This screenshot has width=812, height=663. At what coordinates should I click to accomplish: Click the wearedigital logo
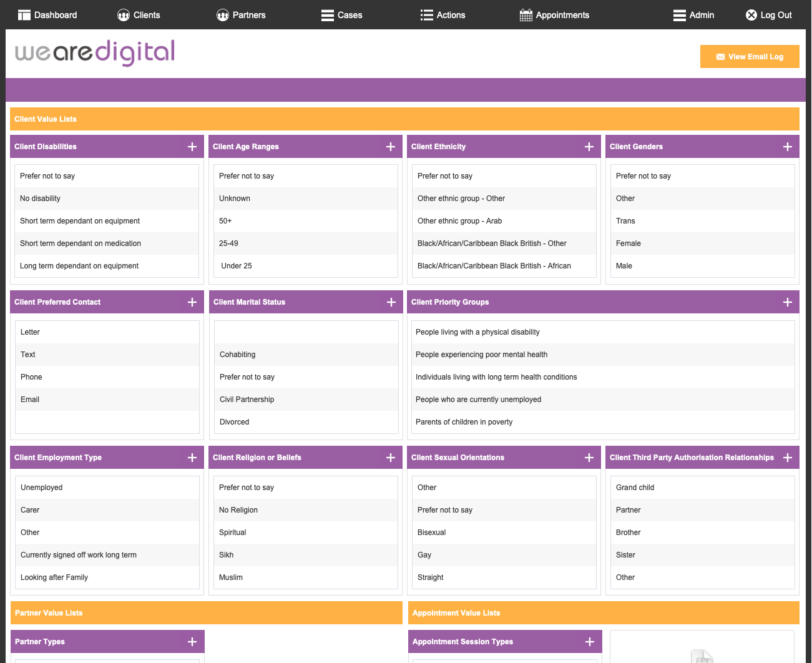point(95,53)
